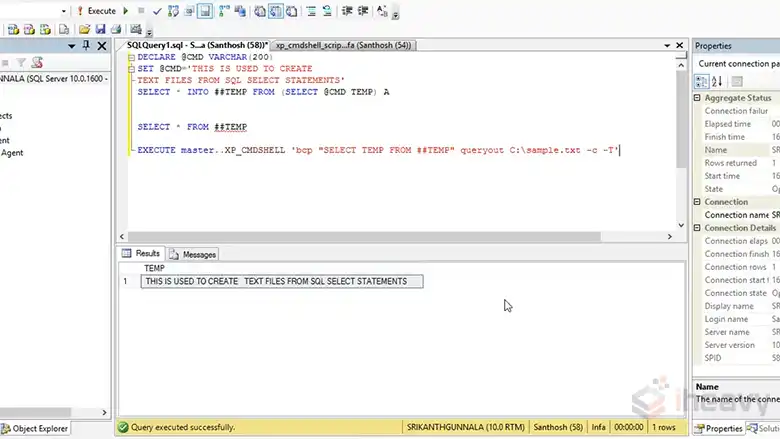
Task: Open the Query Options icon
Action: 189,11
